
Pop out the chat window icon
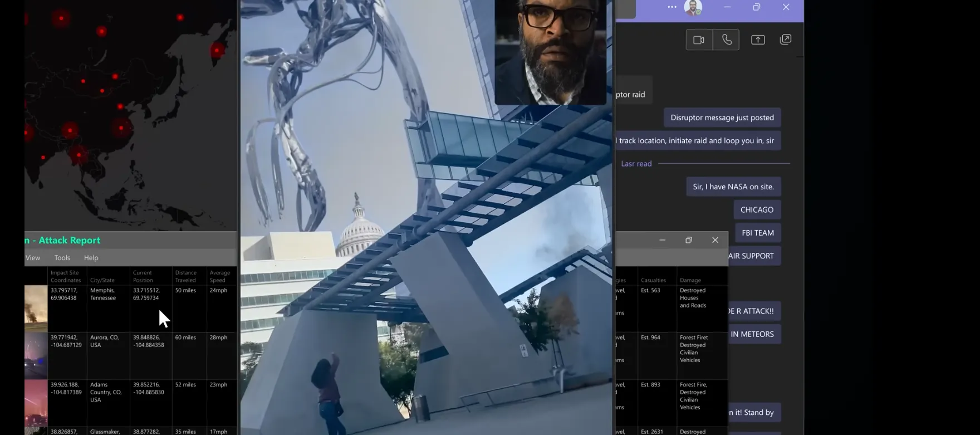tap(786, 40)
